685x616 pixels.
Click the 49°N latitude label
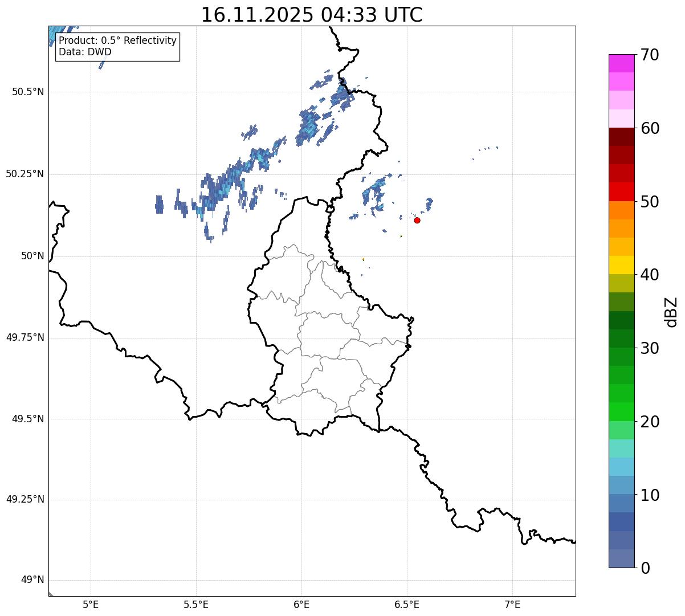click(32, 580)
